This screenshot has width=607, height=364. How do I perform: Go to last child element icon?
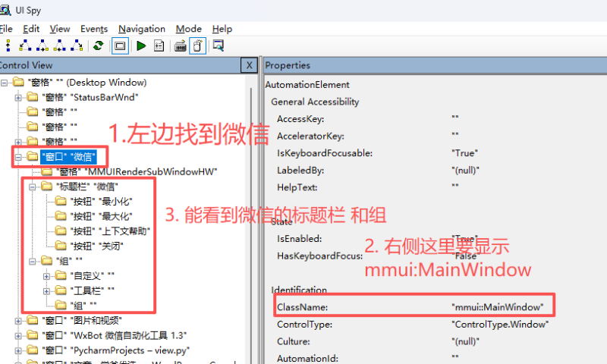[x=77, y=45]
